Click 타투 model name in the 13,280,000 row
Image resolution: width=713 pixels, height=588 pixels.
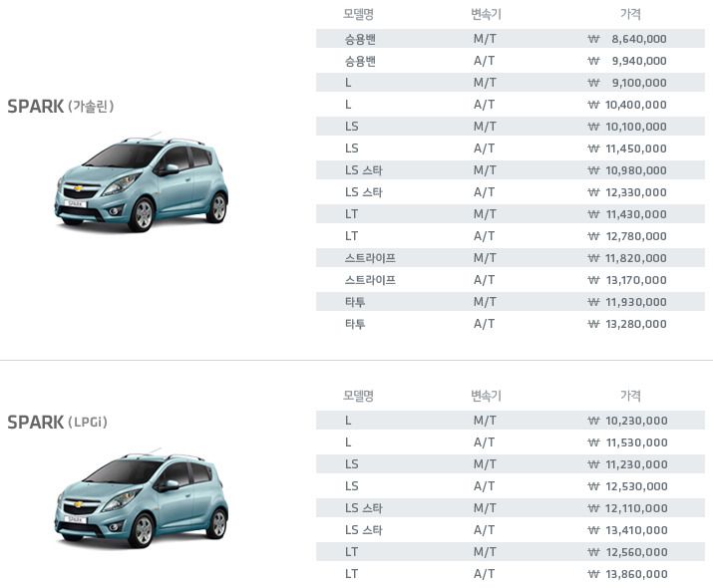(355, 324)
